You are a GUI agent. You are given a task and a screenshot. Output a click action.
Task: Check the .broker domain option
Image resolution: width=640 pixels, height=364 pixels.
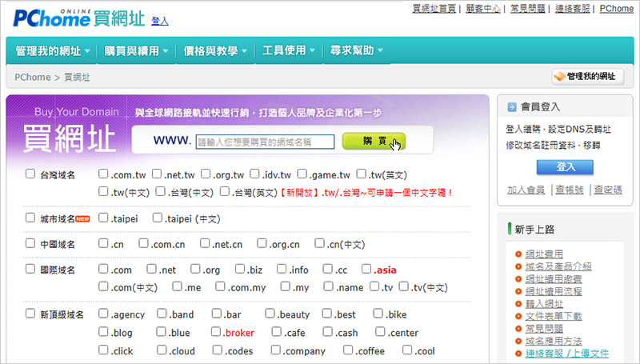pyautogui.click(x=216, y=332)
